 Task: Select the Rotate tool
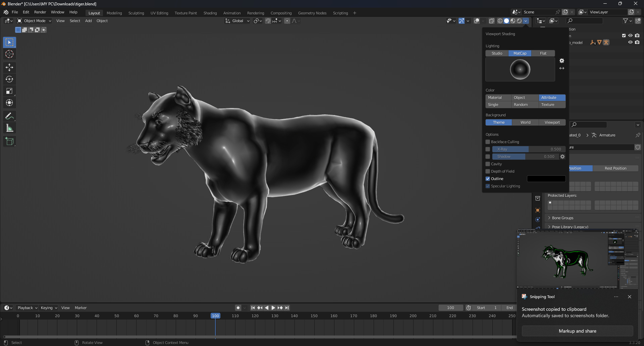[9, 79]
